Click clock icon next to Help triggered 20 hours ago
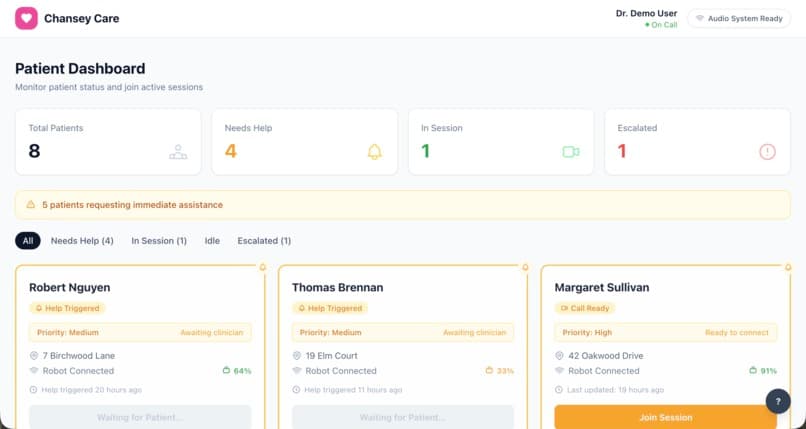Viewport: 806px width, 429px height. [33, 390]
